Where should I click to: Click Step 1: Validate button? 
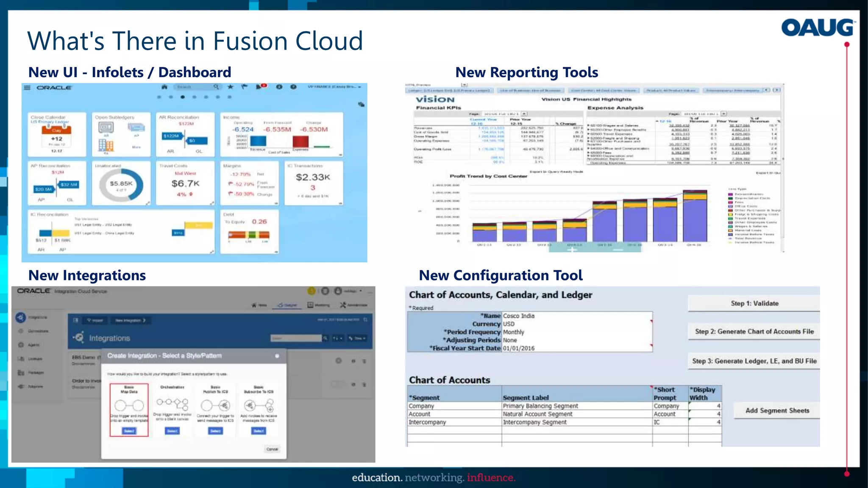pos(754,303)
